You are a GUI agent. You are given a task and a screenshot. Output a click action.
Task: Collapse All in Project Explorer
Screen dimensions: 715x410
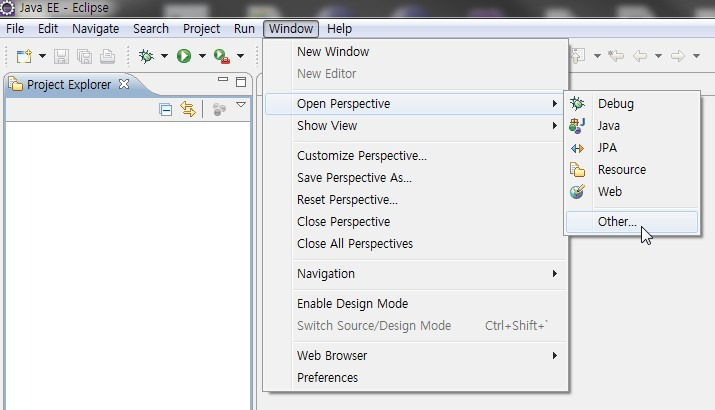tap(166, 110)
